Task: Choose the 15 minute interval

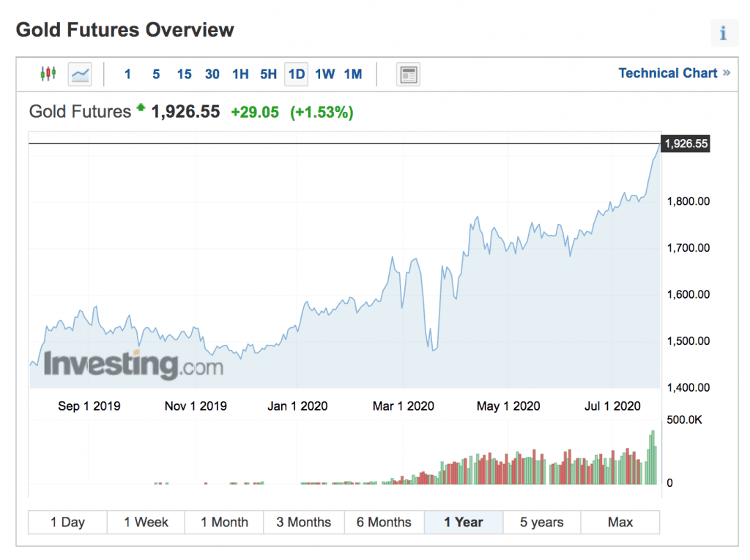Action: (x=184, y=74)
